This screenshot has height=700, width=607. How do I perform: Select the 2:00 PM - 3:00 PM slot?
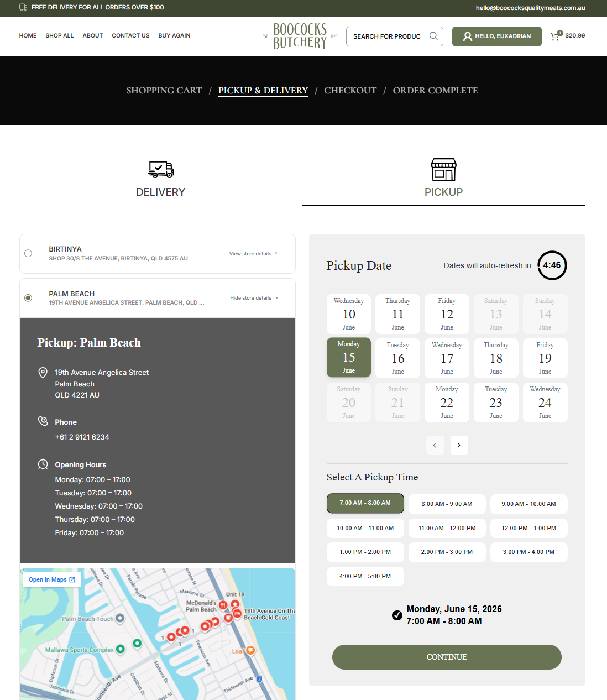pyautogui.click(x=447, y=552)
